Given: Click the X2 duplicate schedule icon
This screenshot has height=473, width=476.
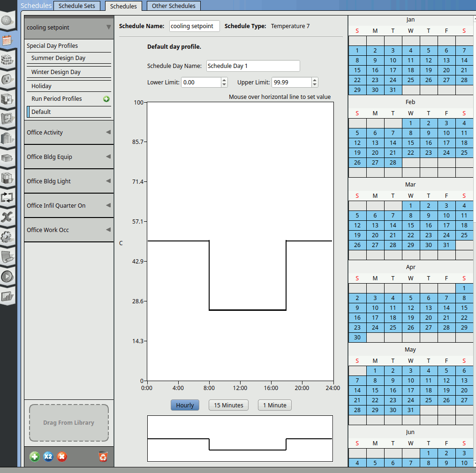Looking at the screenshot, I should (x=48, y=457).
